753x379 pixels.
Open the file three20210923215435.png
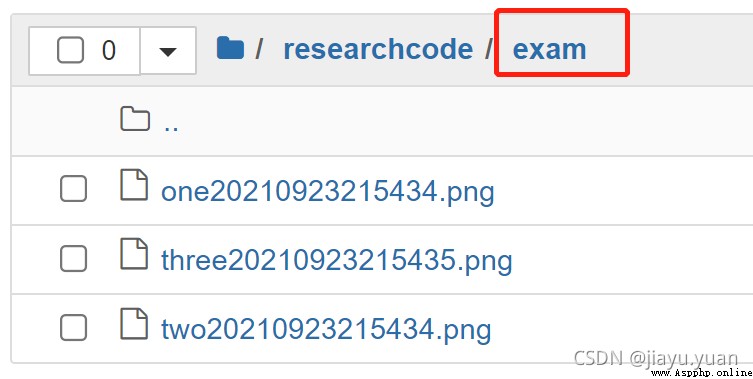tap(337, 260)
